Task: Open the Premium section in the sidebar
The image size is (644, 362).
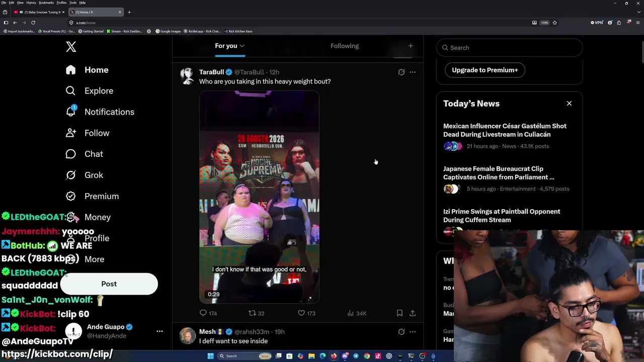Action: coord(92,197)
